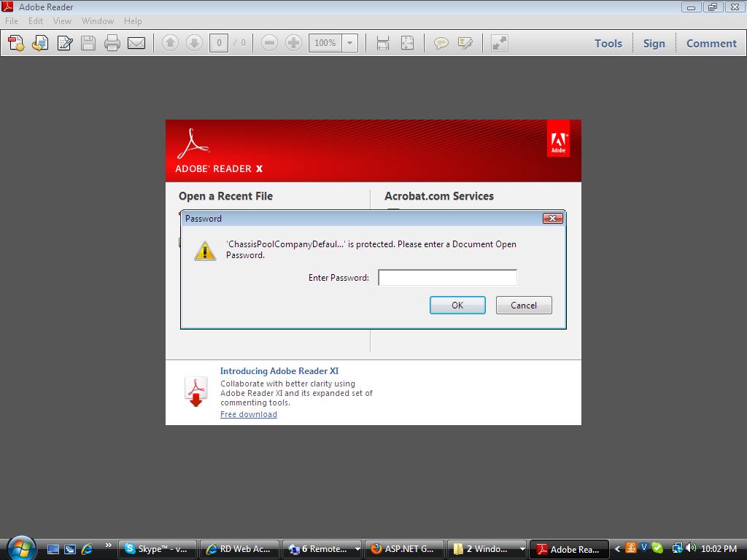Click Cancel in the Password dialog

(524, 306)
